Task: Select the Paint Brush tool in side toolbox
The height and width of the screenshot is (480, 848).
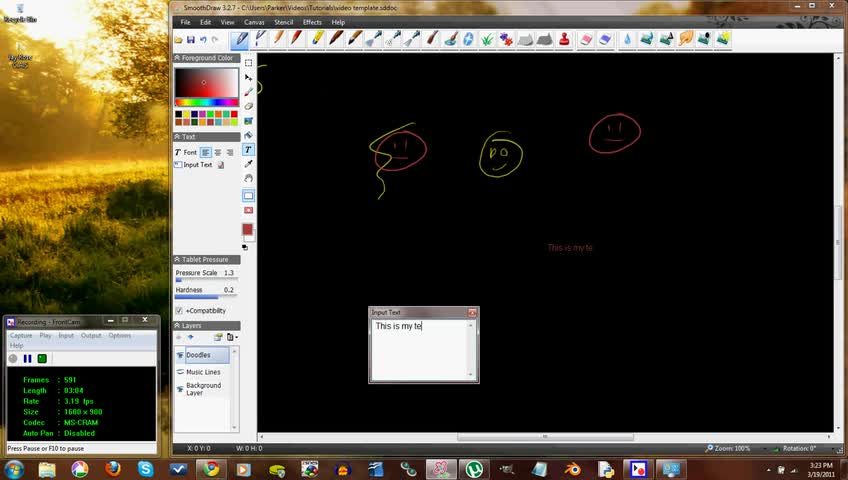Action: click(x=248, y=92)
